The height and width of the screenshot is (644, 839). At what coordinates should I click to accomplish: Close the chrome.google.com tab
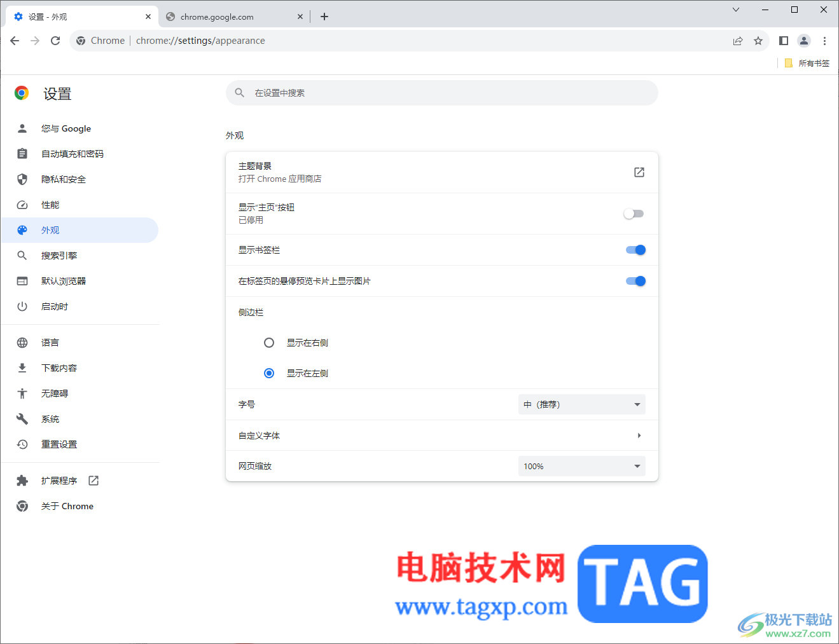[x=300, y=17]
